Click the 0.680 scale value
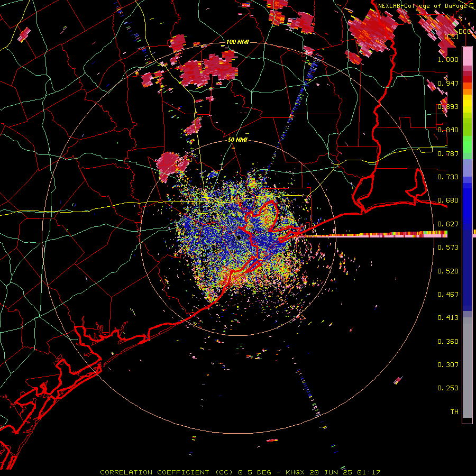 click(448, 200)
